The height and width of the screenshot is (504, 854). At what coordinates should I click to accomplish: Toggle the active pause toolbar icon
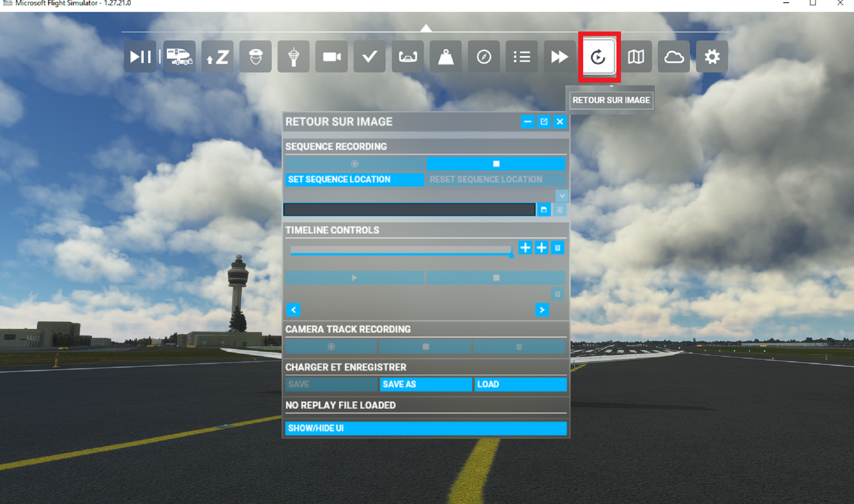140,56
